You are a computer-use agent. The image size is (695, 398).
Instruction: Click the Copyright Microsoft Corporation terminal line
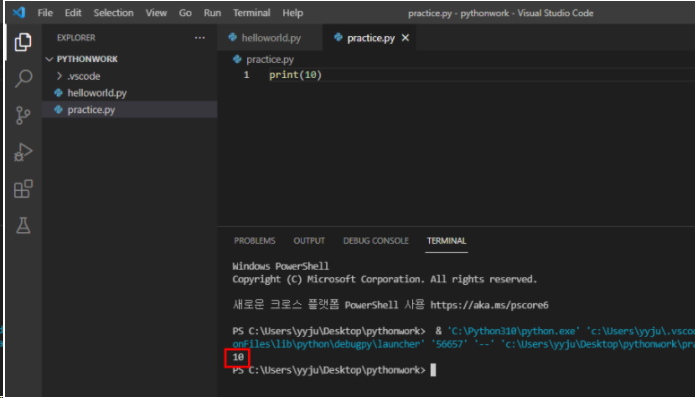coord(385,279)
